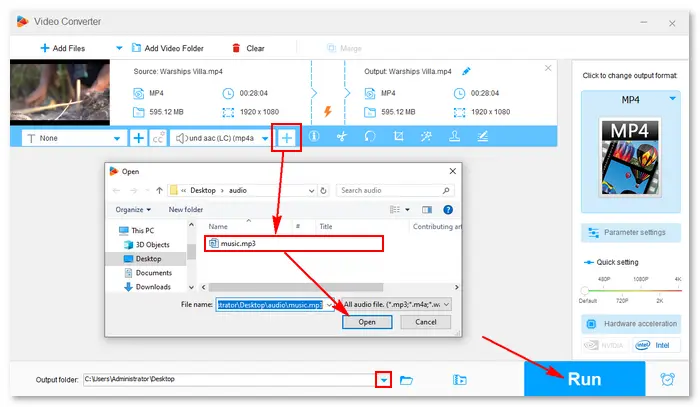The height and width of the screenshot is (407, 700).
Task: Click the Output folder path field
Action: (x=229, y=379)
